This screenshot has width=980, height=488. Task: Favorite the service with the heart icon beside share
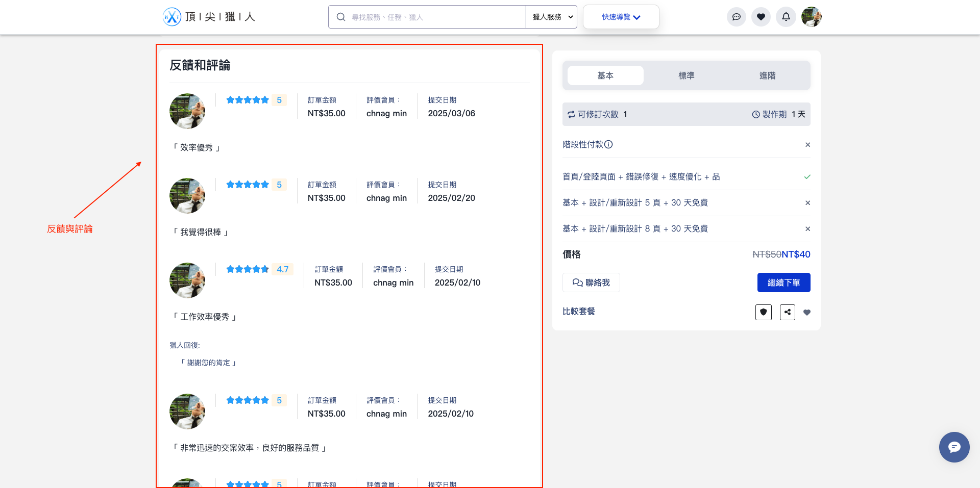(x=807, y=312)
